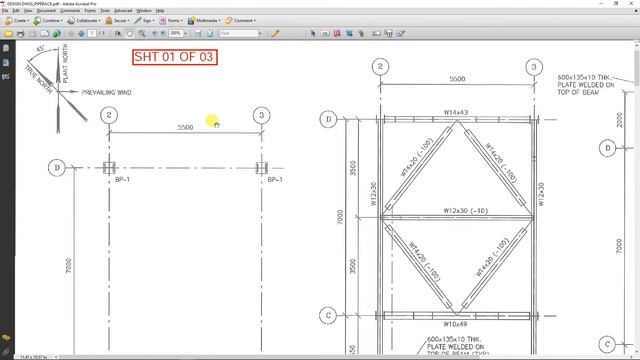
Task: Click the Fit one full page icon
Action: tap(210, 33)
